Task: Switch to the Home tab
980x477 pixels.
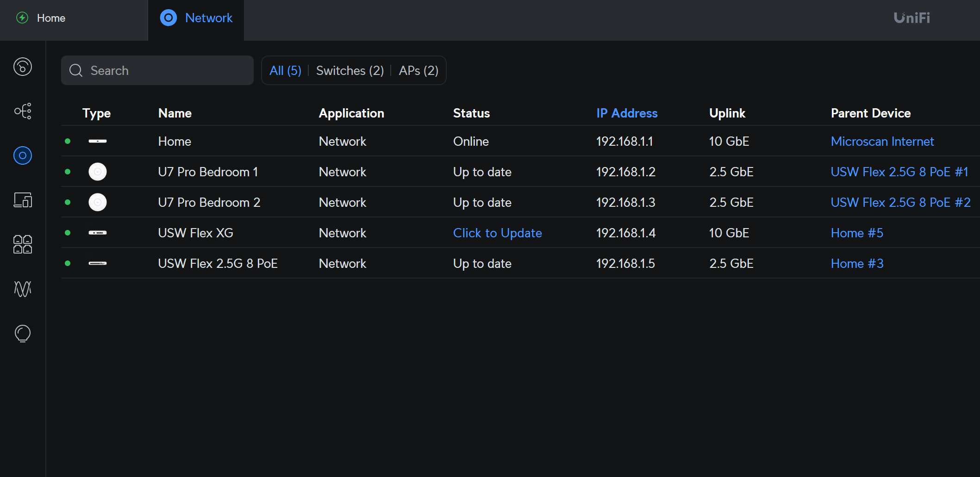Action: click(x=74, y=20)
